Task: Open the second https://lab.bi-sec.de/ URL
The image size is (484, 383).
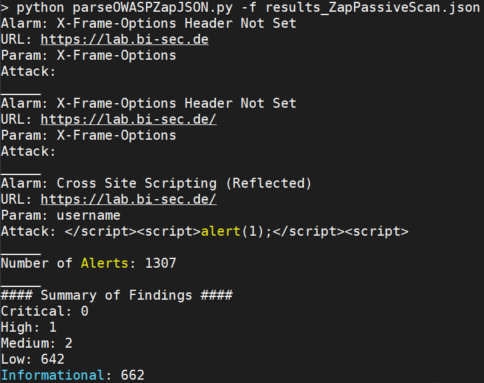Action: point(129,119)
